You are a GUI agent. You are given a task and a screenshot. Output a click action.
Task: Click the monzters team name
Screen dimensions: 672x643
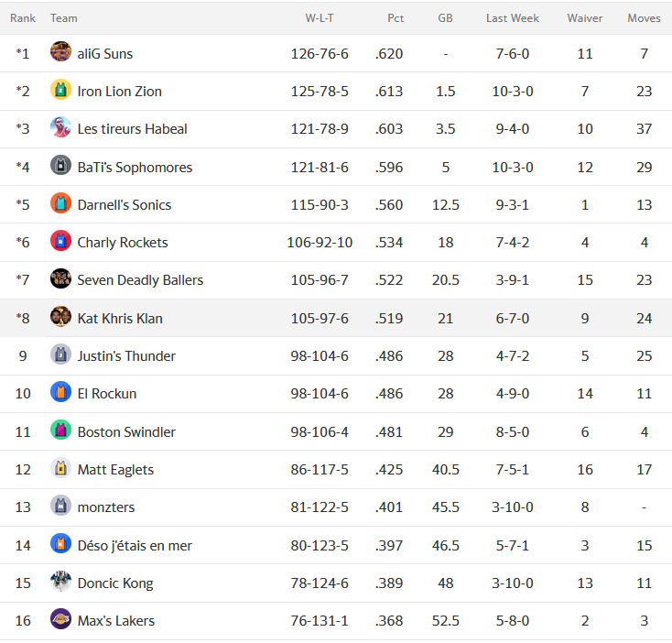click(106, 507)
